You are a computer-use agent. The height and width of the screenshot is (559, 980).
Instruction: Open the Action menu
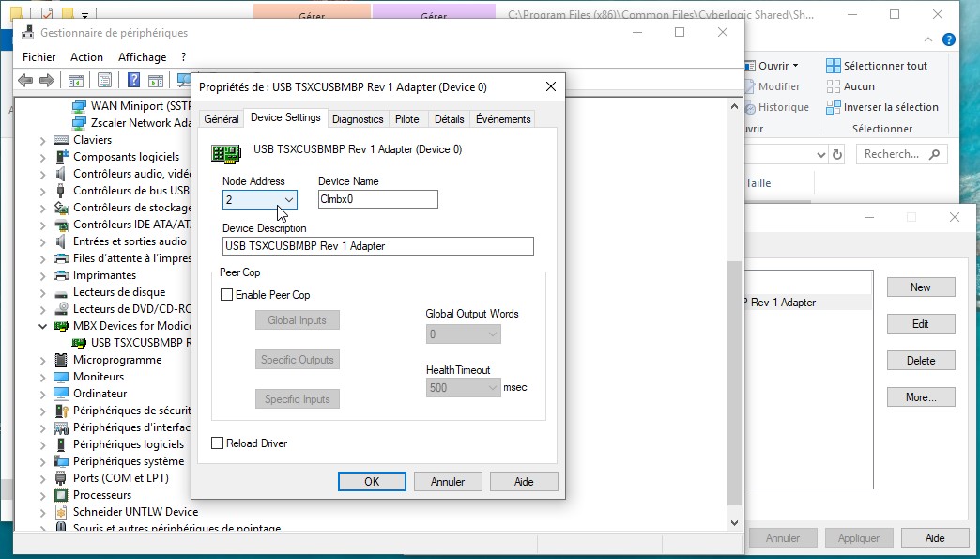coord(87,57)
